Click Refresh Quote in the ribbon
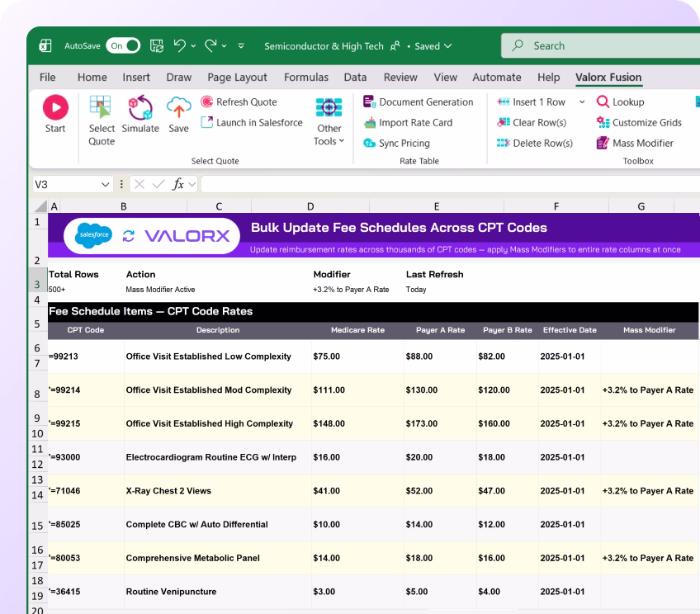 [x=239, y=102]
